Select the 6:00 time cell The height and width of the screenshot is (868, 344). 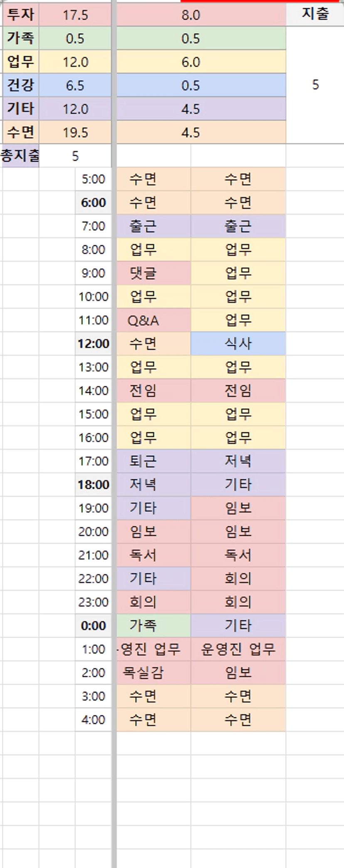point(94,202)
